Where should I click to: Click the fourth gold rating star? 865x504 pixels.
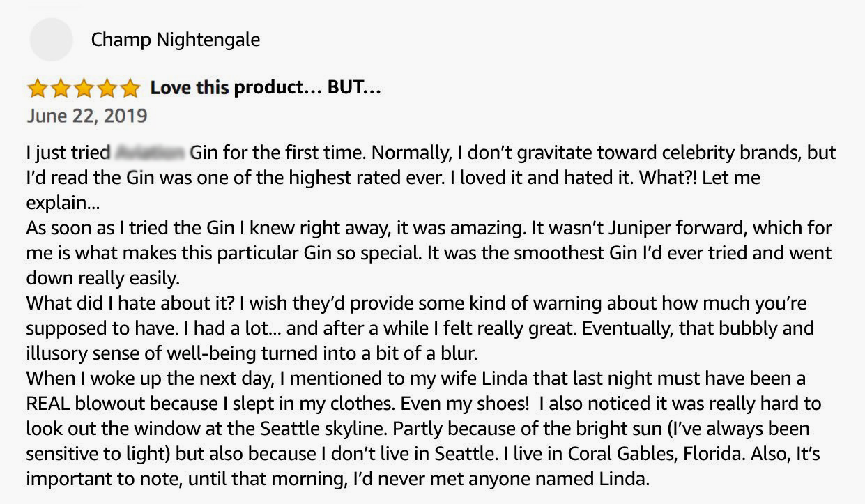(x=107, y=89)
